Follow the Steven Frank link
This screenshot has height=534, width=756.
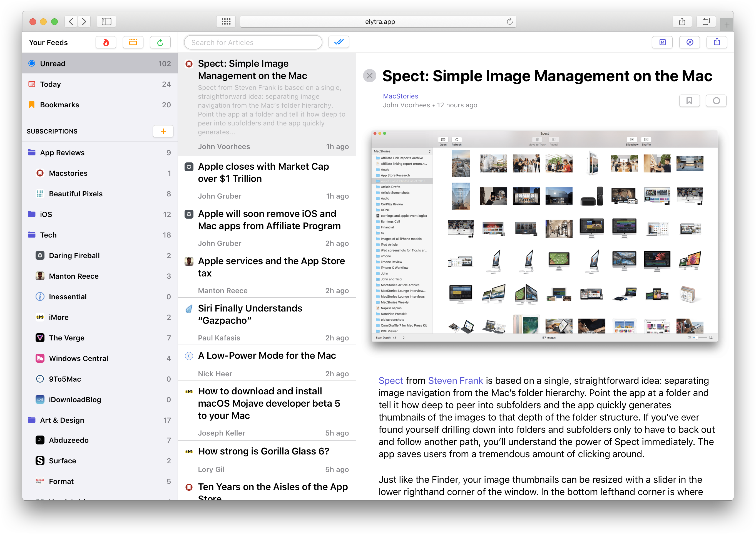pyautogui.click(x=455, y=380)
